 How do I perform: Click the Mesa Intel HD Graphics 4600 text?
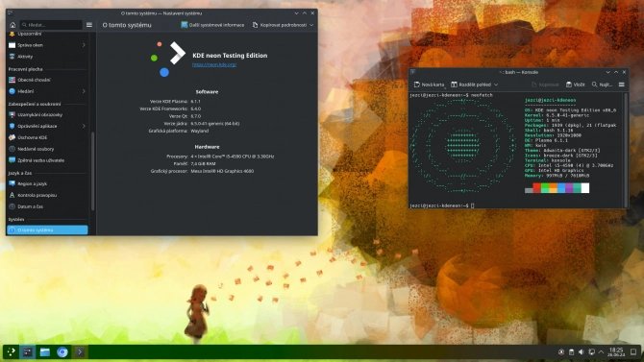222,171
